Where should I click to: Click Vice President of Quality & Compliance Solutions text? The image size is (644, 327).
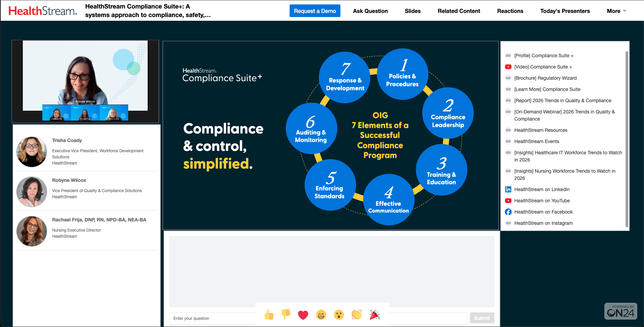[x=97, y=191]
